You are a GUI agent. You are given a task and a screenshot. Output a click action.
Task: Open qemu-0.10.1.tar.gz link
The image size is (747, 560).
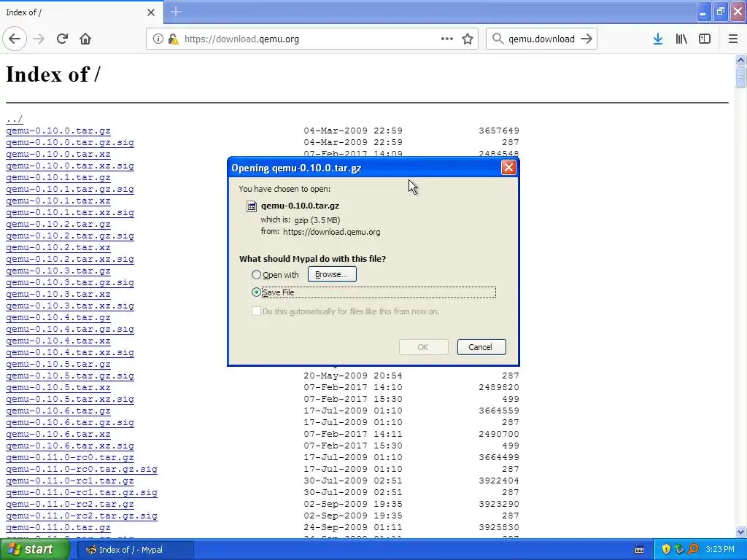[58, 177]
